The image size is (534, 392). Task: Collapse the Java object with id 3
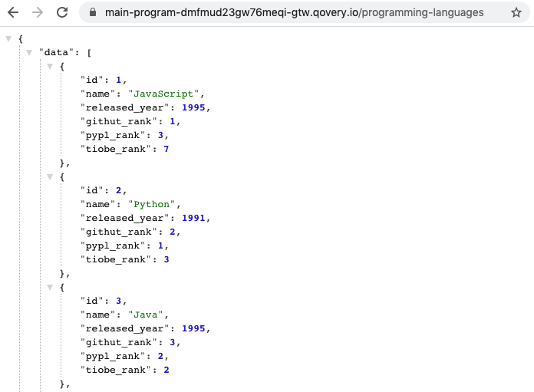[x=50, y=287]
